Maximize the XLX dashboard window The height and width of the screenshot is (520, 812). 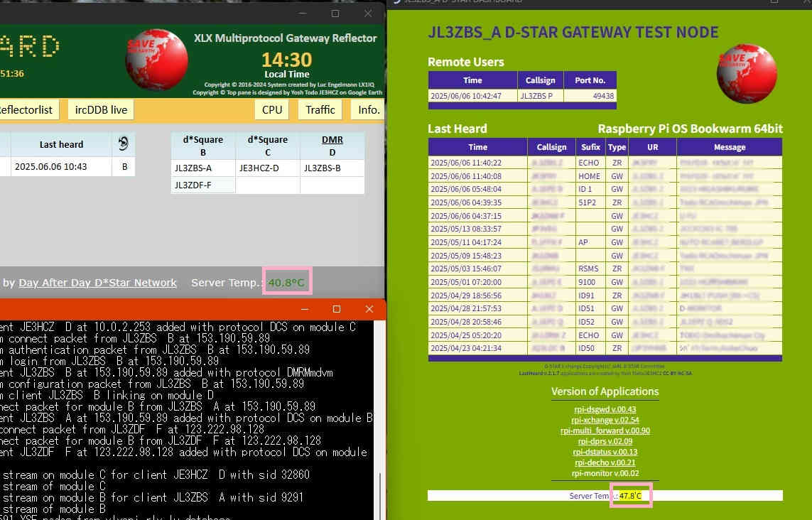tap(335, 13)
